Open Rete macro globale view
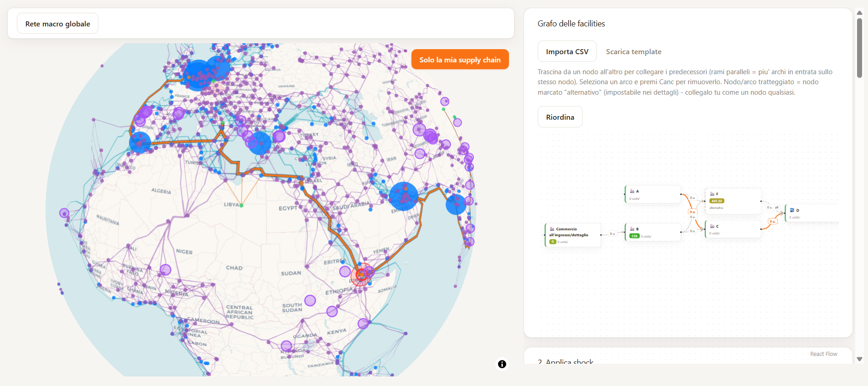This screenshot has height=386, width=868. [x=57, y=24]
